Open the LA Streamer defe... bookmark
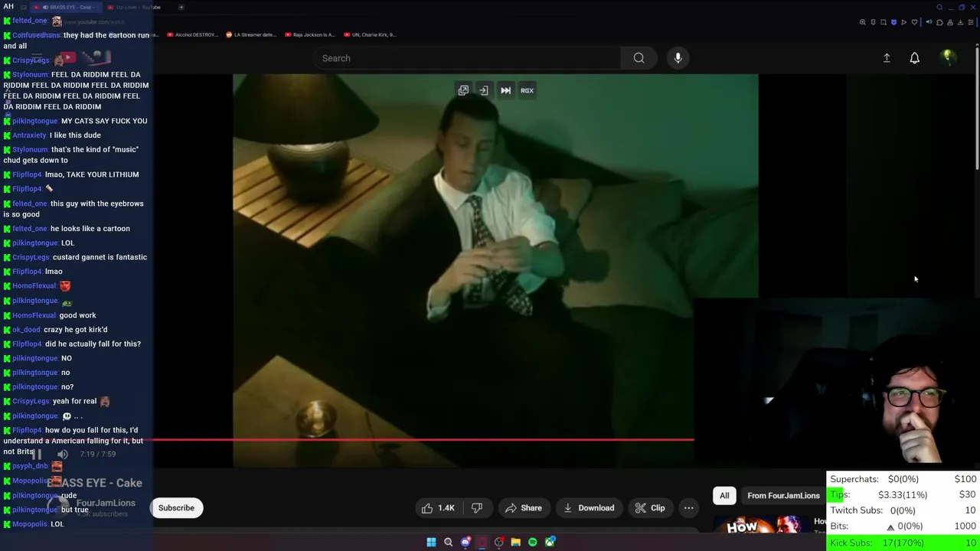The width and height of the screenshot is (980, 551). [x=250, y=34]
